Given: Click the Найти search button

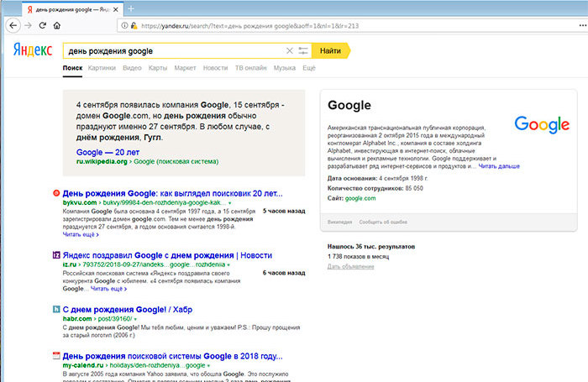Looking at the screenshot, I should [x=331, y=50].
